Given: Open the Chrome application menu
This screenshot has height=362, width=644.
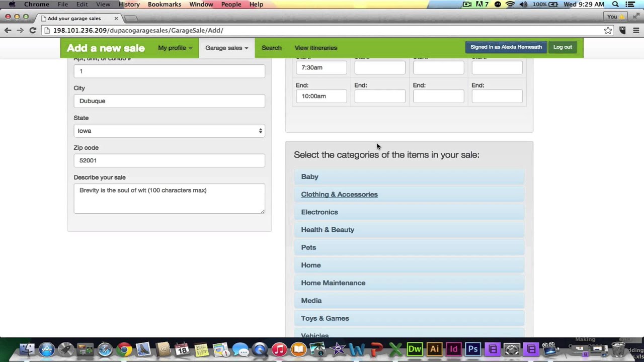Looking at the screenshot, I should coord(37,5).
